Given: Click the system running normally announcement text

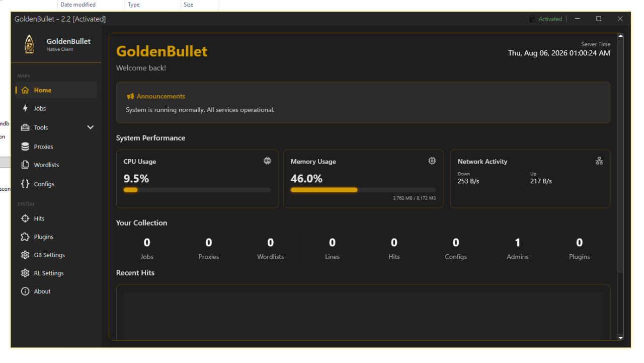Looking at the screenshot, I should (x=200, y=110).
